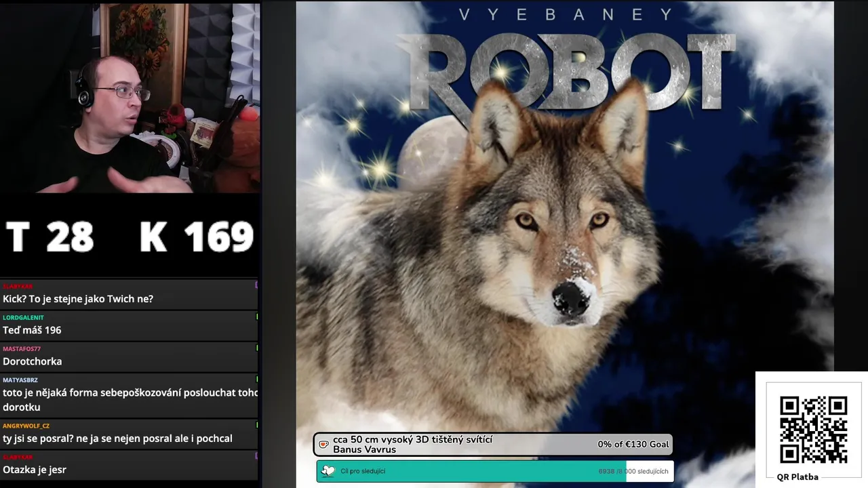Click 'cca 50 cm vysoký 3D tištěný svítící' text

click(412, 439)
